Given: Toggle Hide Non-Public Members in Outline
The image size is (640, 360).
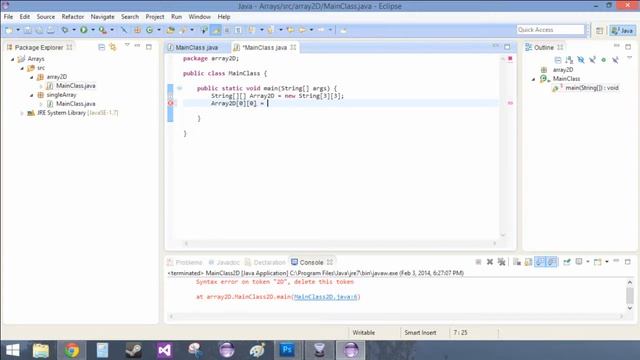Looking at the screenshot, I should tap(603, 60).
